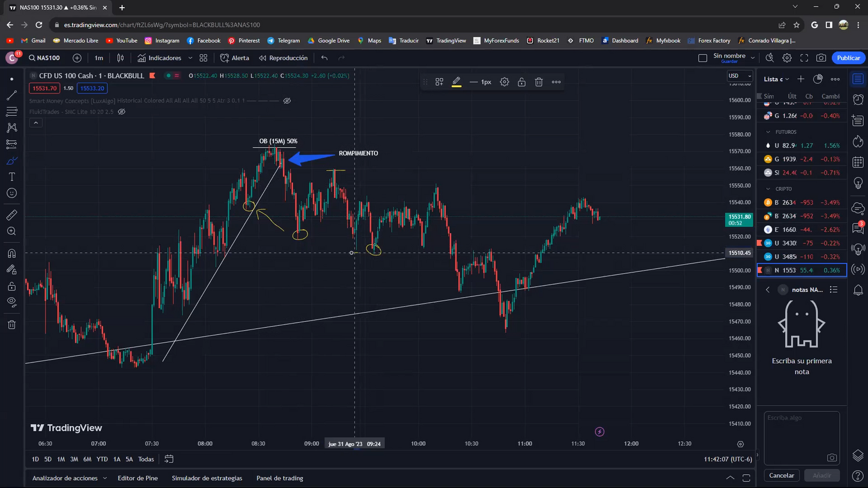Open the Indicadores dialog
The height and width of the screenshot is (488, 868).
[159, 58]
